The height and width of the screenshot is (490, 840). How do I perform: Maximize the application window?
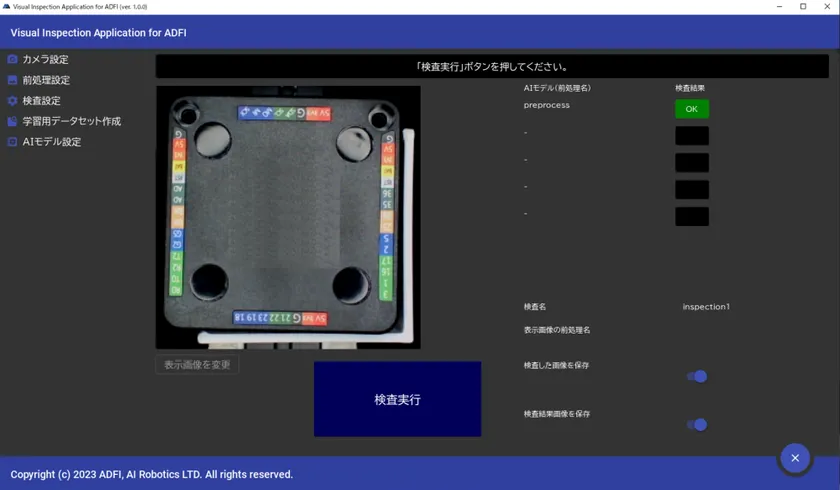point(803,6)
